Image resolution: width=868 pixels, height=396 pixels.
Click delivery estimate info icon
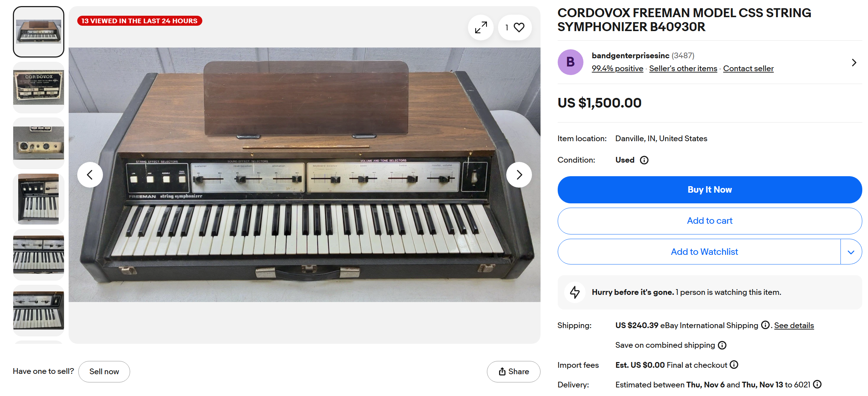(x=817, y=384)
